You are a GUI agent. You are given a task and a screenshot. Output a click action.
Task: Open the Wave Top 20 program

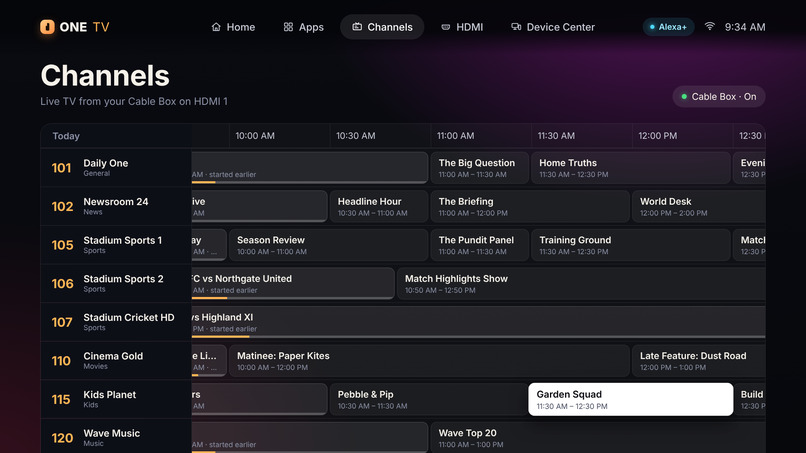(x=598, y=438)
